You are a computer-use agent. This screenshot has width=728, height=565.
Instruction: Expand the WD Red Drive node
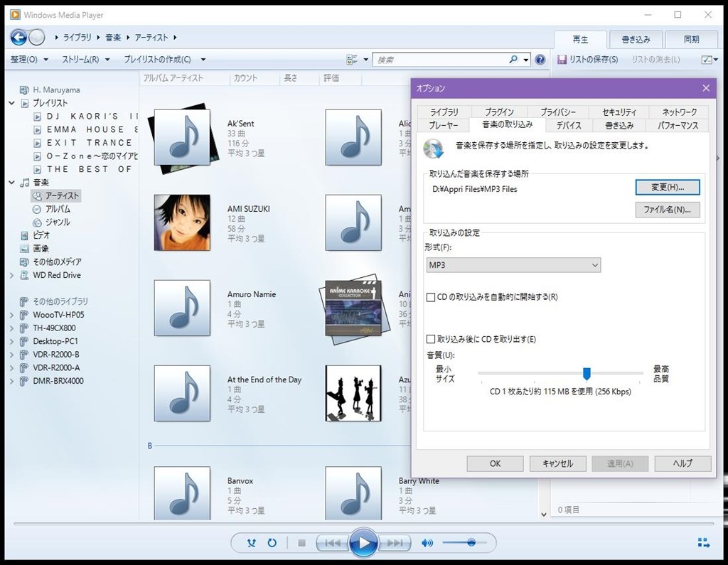click(11, 275)
